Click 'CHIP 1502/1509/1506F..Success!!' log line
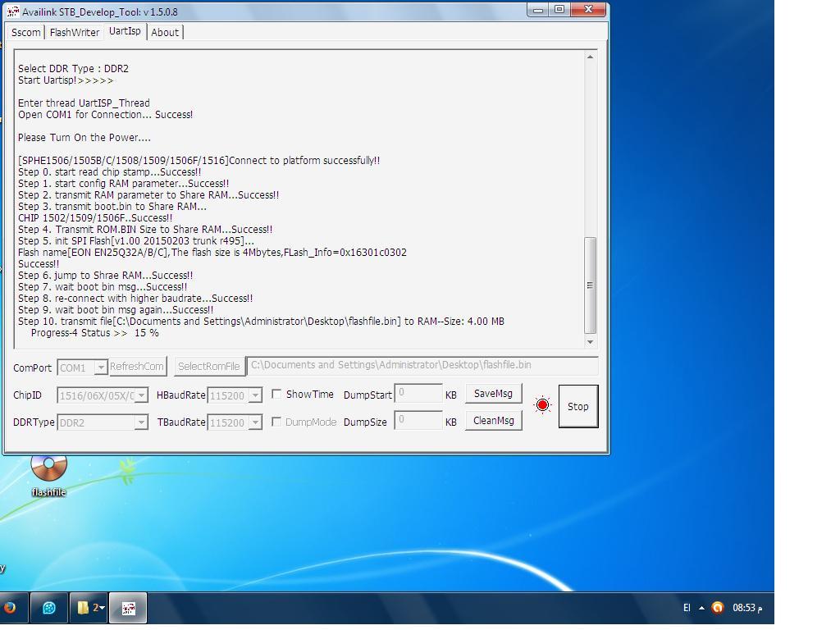 point(95,218)
